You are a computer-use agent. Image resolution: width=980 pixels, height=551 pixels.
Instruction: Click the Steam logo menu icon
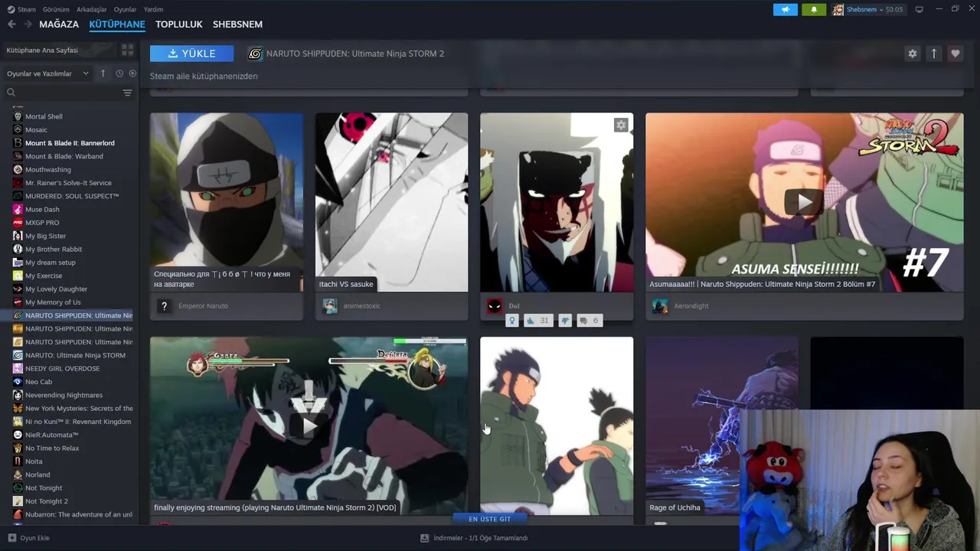(x=11, y=9)
